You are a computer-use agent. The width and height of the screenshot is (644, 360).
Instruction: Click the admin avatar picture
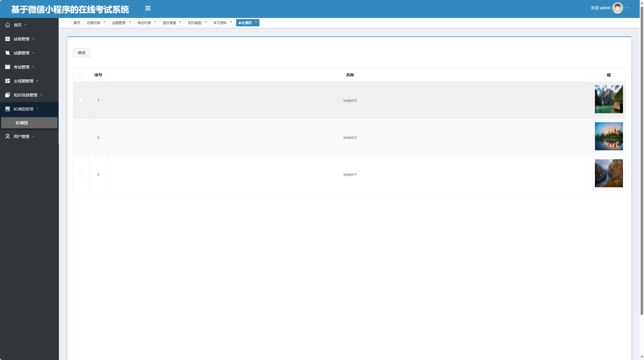click(617, 8)
